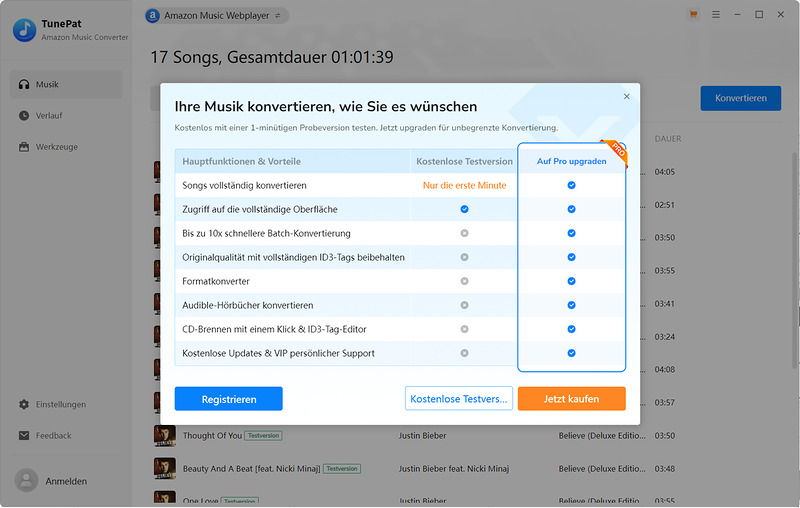Click the toolbox icon beside Werkzeuge
This screenshot has height=508, width=800.
tap(24, 147)
